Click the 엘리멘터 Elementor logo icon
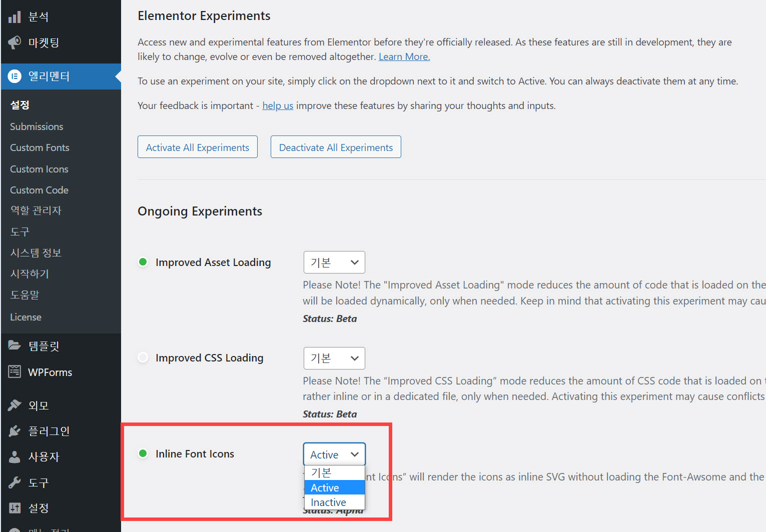 (x=15, y=76)
